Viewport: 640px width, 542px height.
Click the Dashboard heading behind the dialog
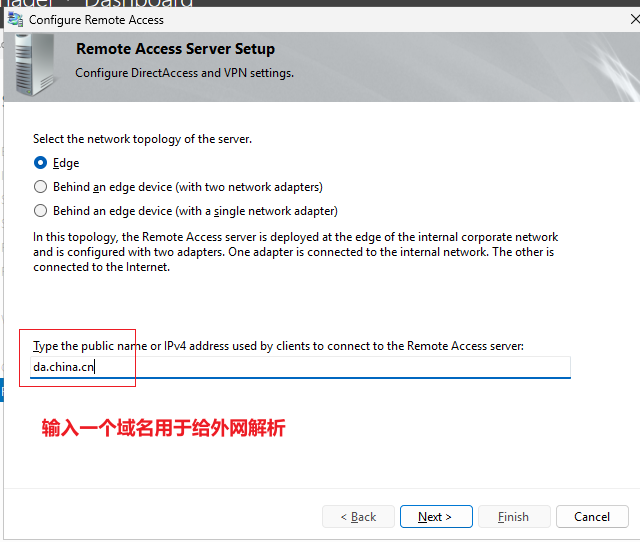click(139, 4)
